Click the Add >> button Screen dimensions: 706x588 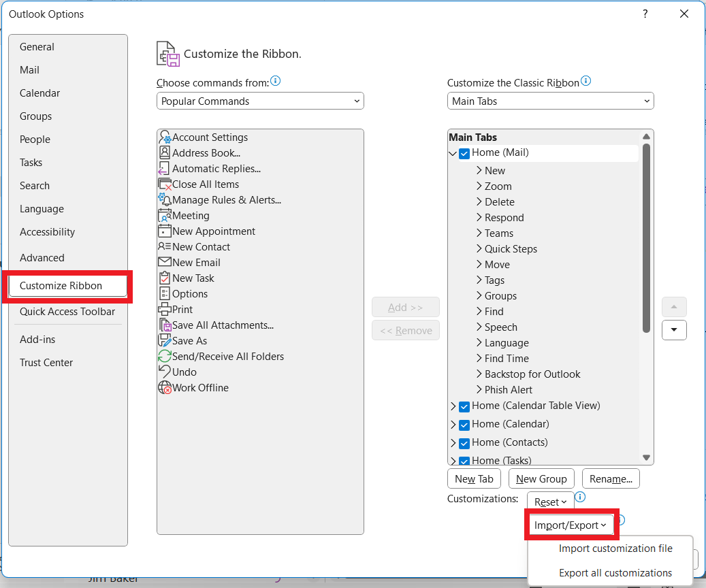406,307
